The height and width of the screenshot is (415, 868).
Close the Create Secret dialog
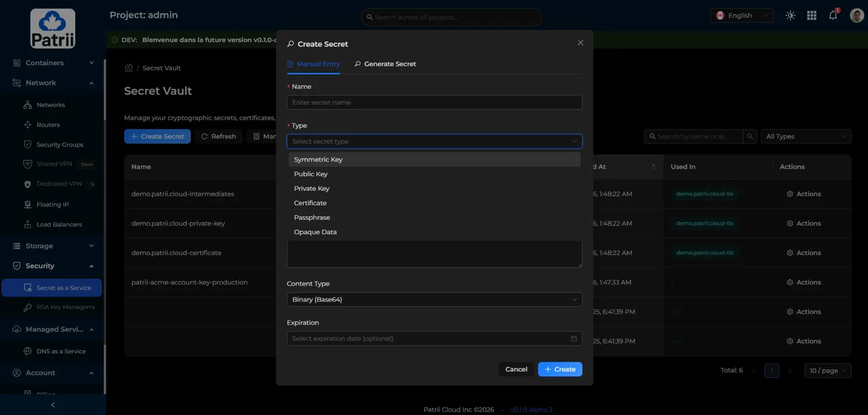point(580,43)
